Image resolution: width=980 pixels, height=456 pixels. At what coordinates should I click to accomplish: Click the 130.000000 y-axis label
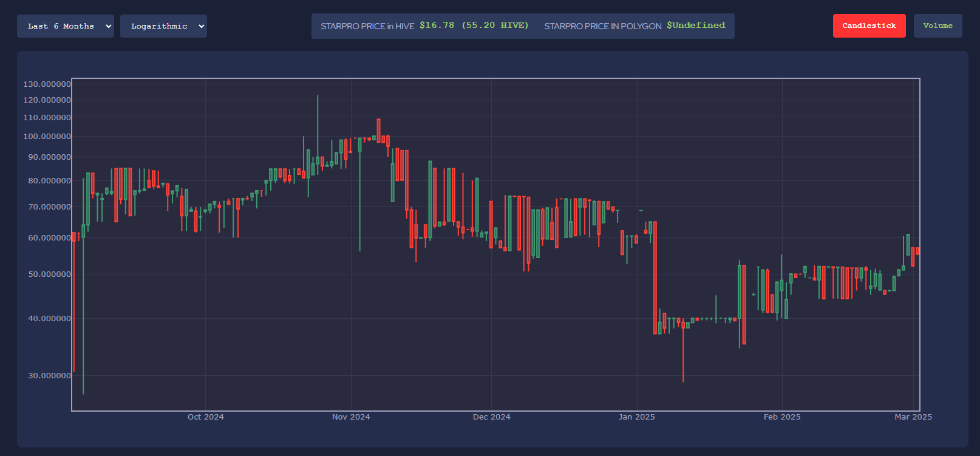pos(47,84)
